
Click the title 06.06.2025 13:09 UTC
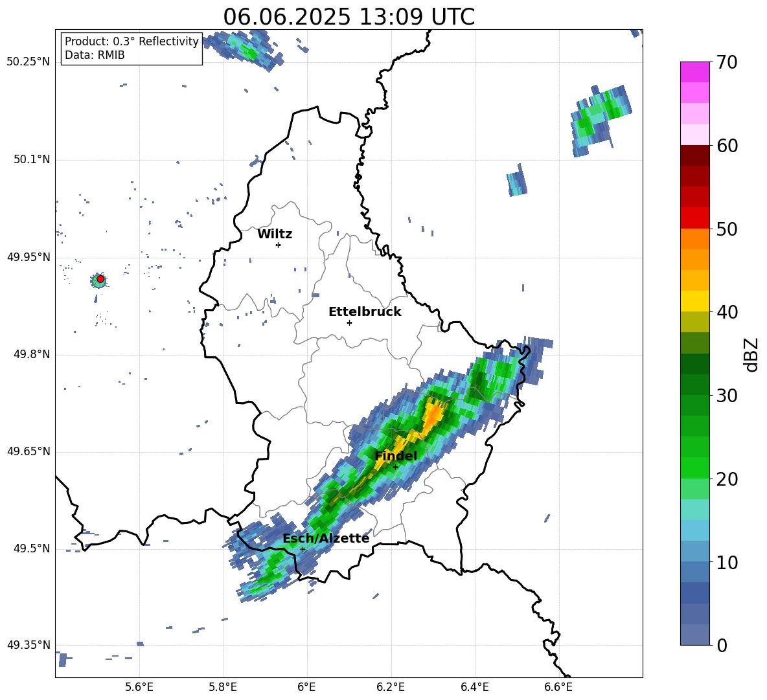pyautogui.click(x=349, y=17)
